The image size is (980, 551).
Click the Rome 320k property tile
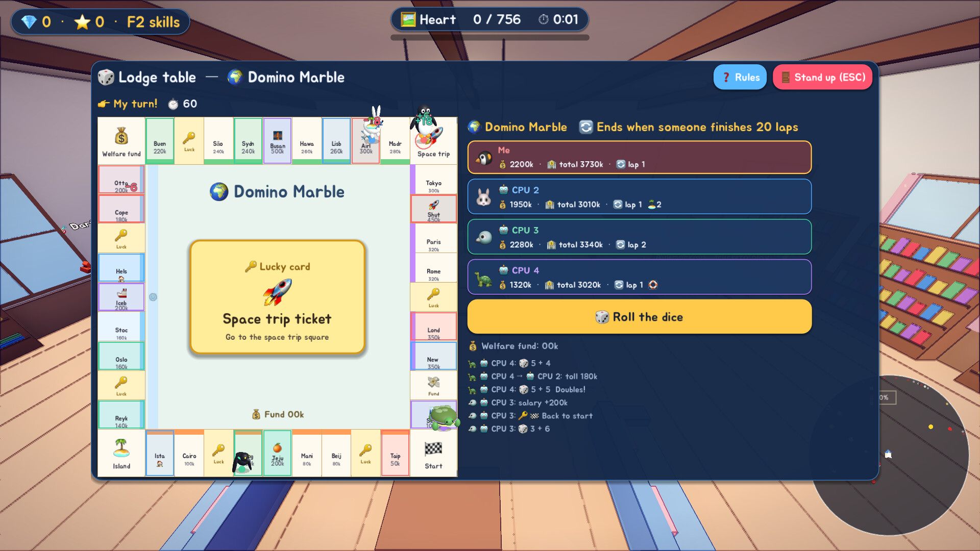pyautogui.click(x=433, y=267)
